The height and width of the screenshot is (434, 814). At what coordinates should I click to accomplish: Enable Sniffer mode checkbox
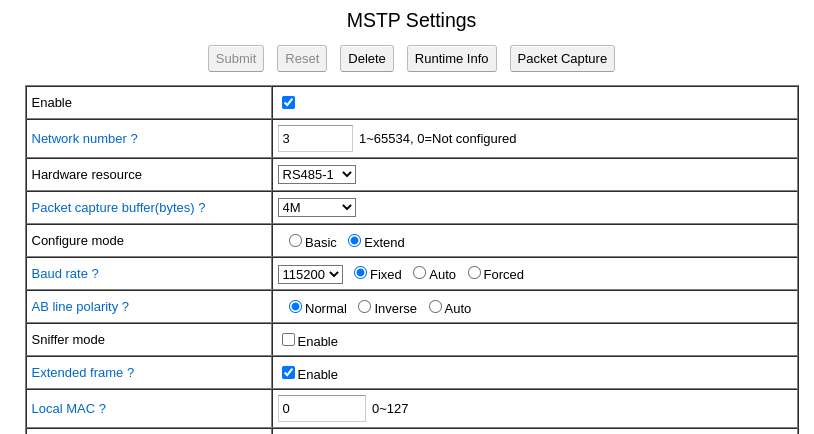(x=289, y=340)
